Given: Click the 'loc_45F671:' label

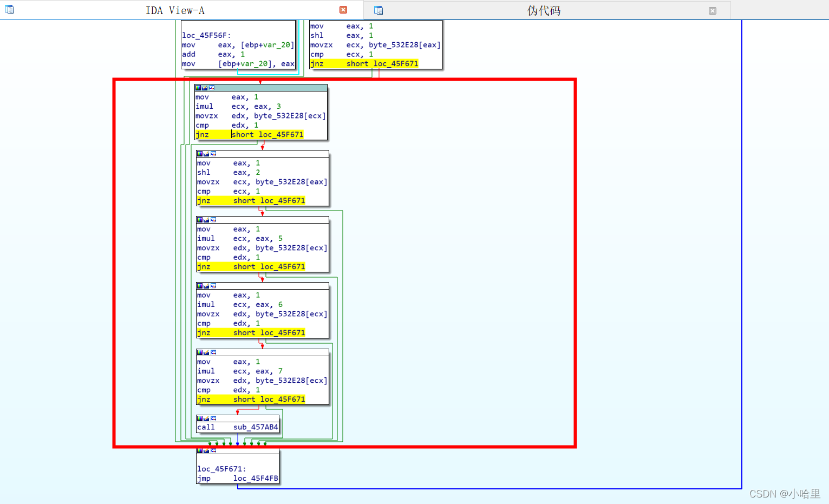Looking at the screenshot, I should (221, 469).
